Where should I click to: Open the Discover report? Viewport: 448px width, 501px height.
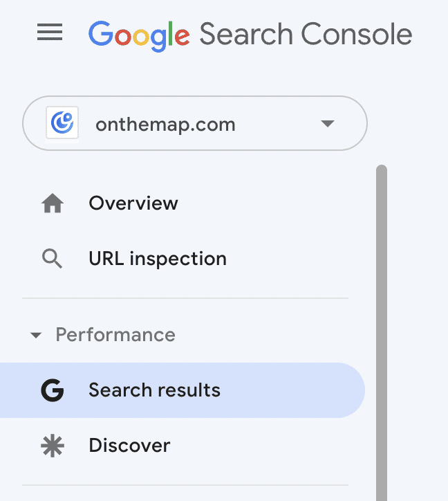click(x=129, y=446)
